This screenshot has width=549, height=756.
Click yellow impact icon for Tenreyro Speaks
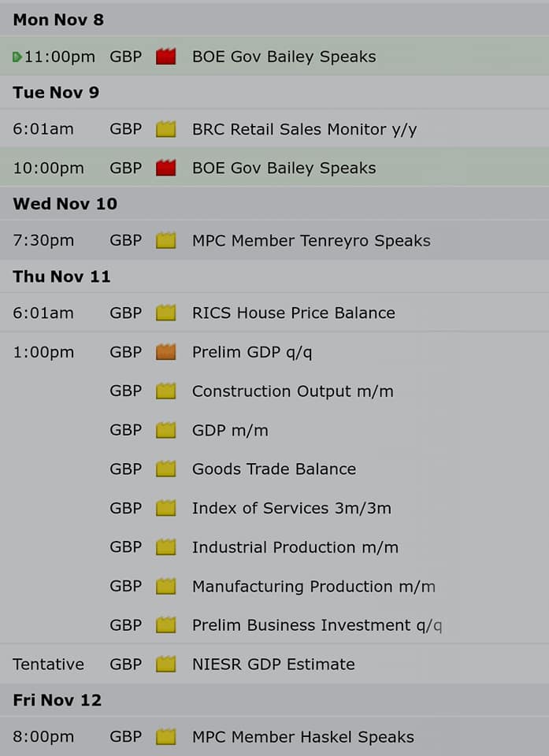(x=165, y=240)
